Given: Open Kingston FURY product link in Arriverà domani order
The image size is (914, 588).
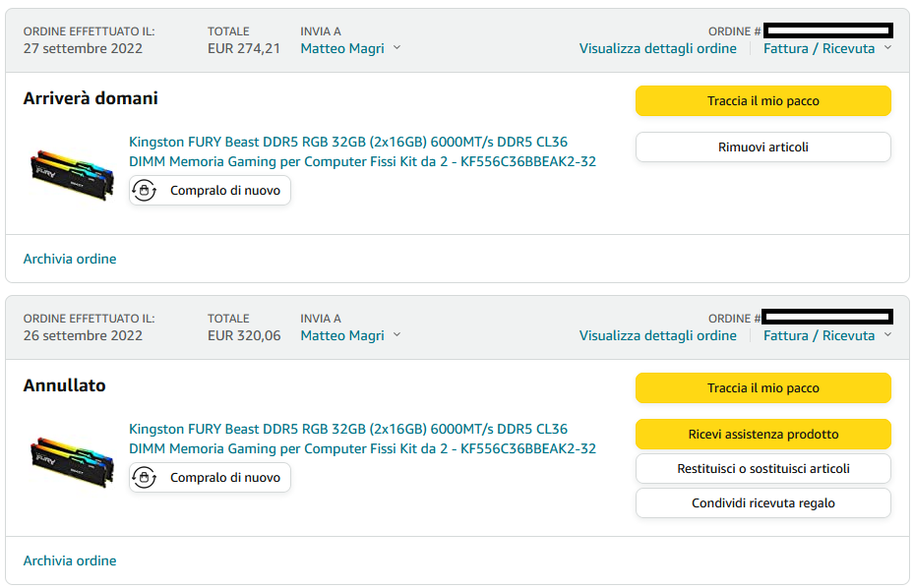Looking at the screenshot, I should pos(362,151).
